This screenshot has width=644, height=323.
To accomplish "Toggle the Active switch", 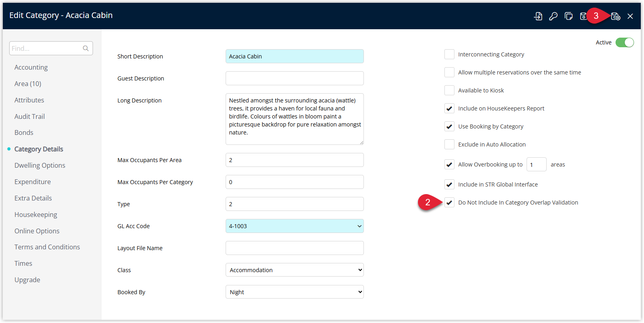I will [625, 42].
